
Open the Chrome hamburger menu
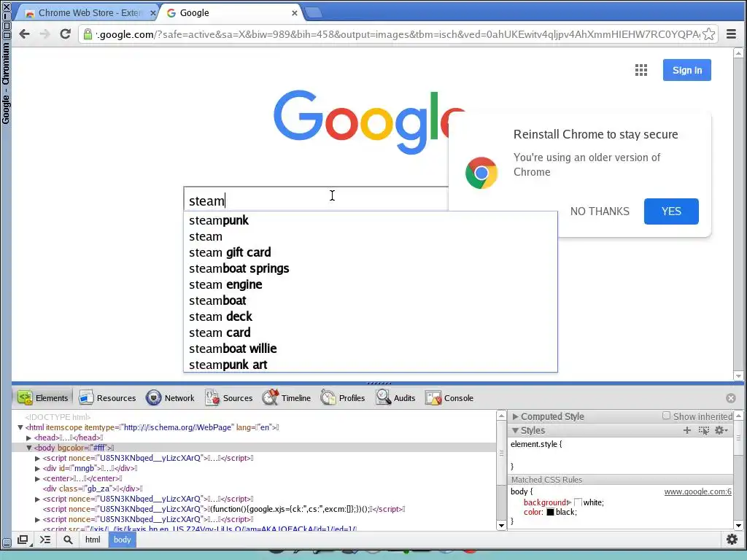[x=731, y=34]
